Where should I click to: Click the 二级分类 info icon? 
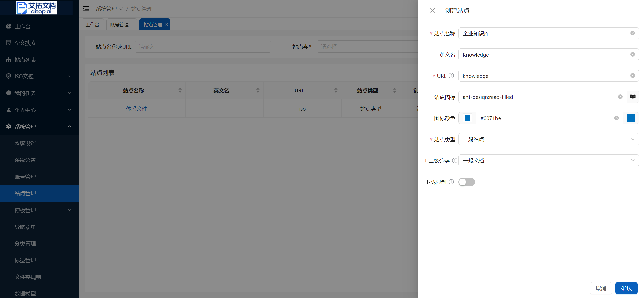click(x=455, y=161)
